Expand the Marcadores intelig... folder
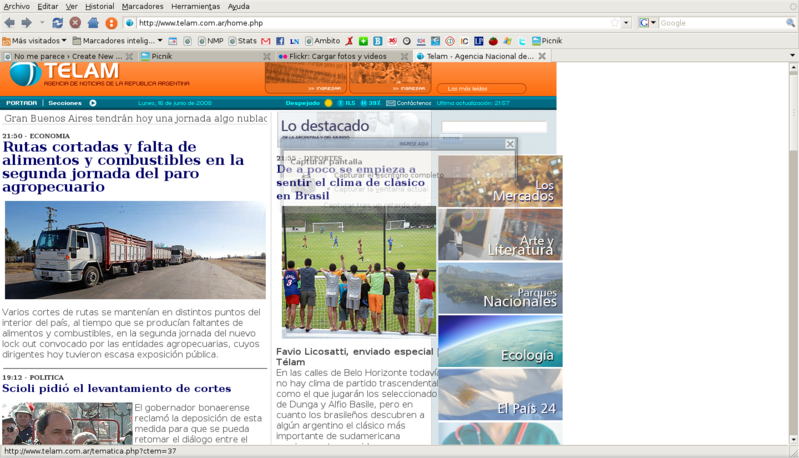Image resolution: width=799 pixels, height=458 pixels. point(118,41)
